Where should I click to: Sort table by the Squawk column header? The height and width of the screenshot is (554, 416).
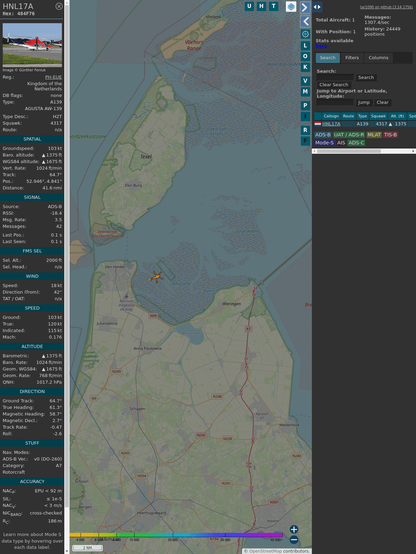coord(378,116)
